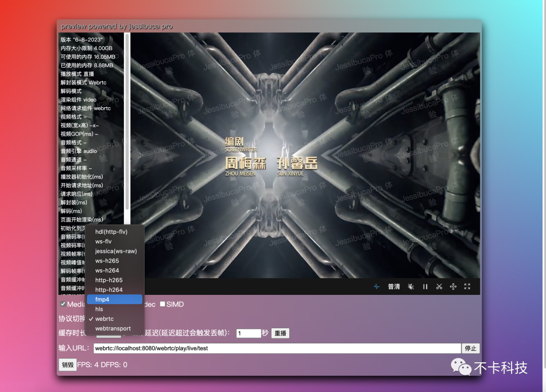Select the highlighted fmp4 option
Screen dimensions: 546x392
(115, 299)
